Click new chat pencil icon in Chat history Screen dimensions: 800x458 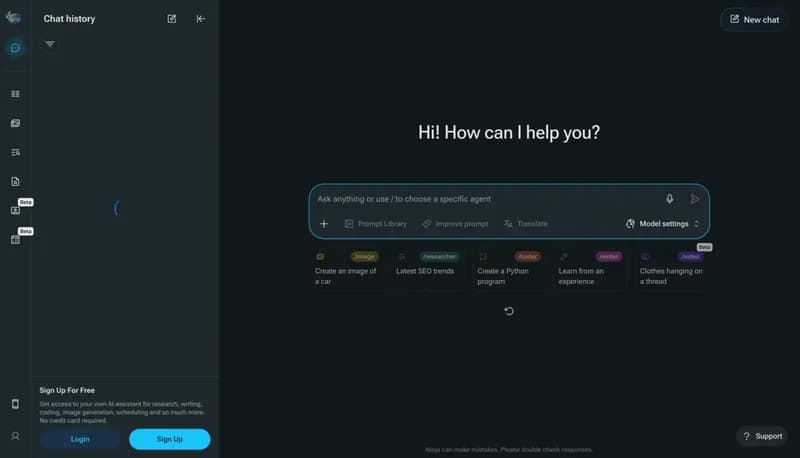point(171,19)
